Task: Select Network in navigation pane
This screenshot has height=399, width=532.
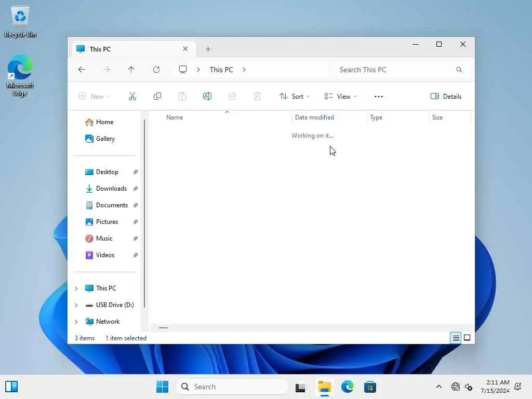Action: pos(108,322)
